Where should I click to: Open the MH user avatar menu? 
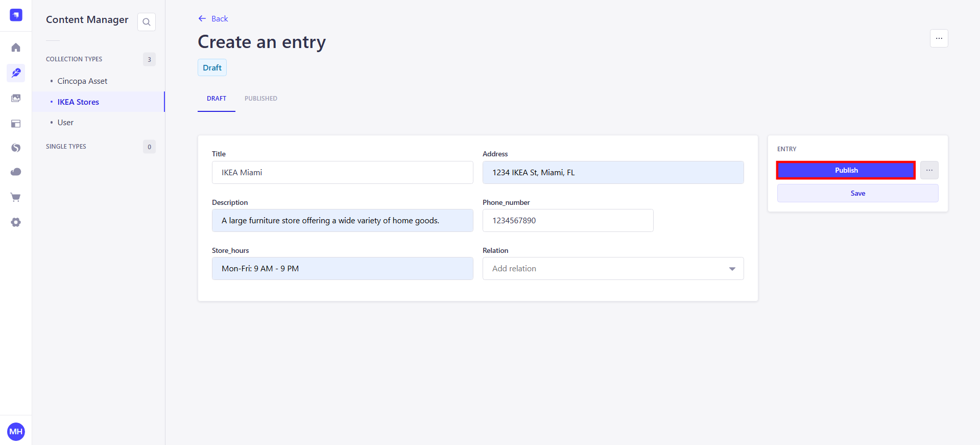coord(16,432)
